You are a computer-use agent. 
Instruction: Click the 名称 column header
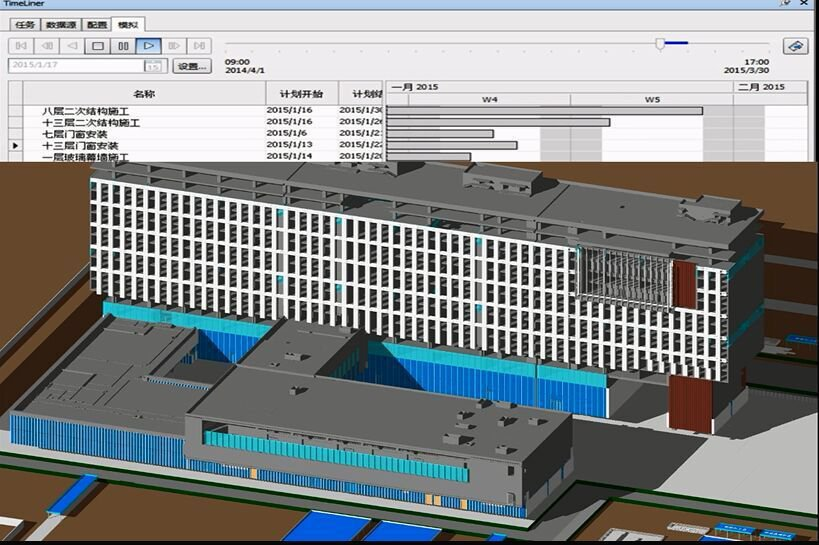pyautogui.click(x=144, y=94)
